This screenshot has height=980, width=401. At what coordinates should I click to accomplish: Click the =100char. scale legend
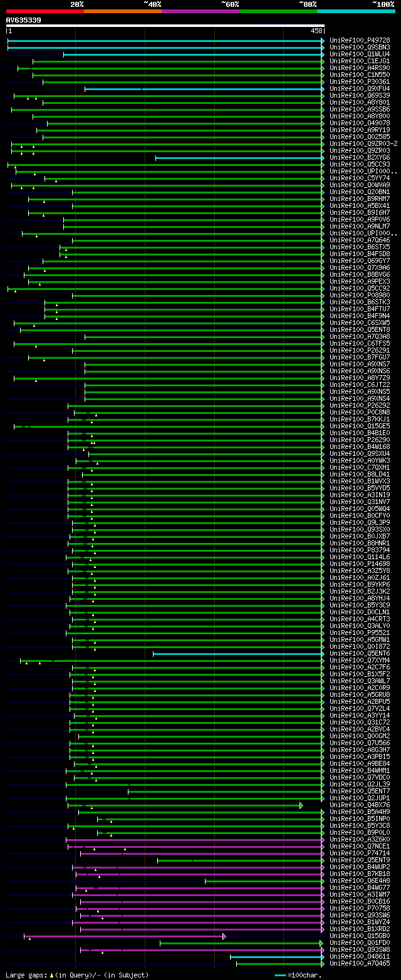coord(298,975)
